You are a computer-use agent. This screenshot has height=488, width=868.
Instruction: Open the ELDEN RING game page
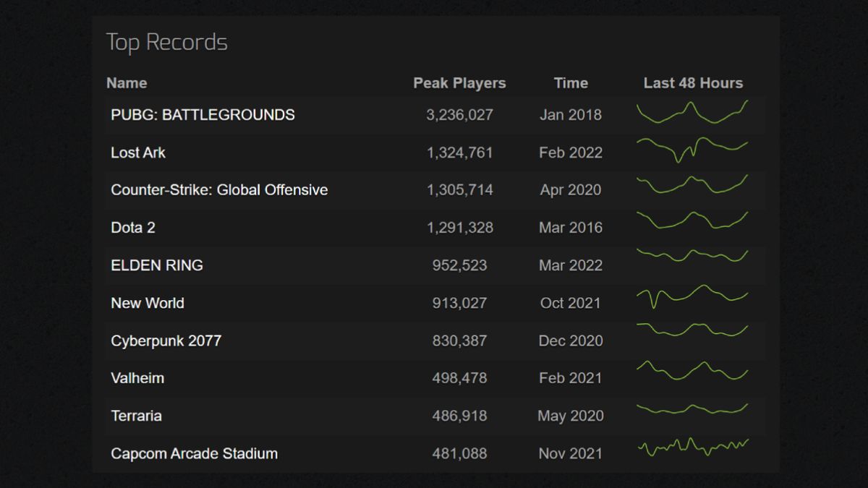pyautogui.click(x=157, y=265)
